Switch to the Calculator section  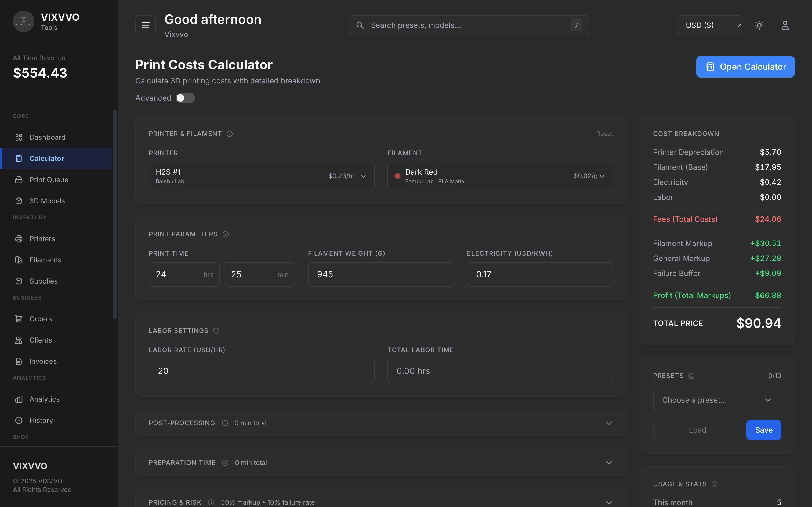point(47,158)
